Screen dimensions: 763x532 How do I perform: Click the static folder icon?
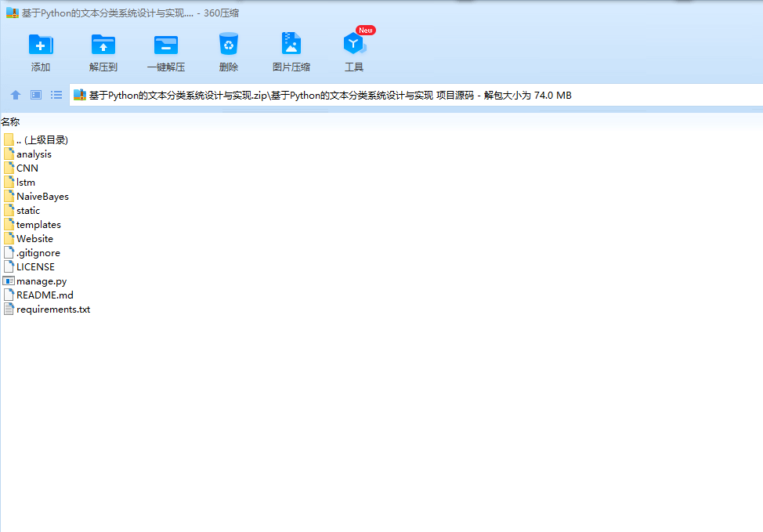pyautogui.click(x=9, y=210)
